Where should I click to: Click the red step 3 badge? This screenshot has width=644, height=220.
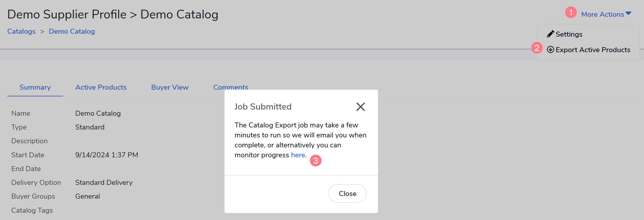click(x=315, y=161)
